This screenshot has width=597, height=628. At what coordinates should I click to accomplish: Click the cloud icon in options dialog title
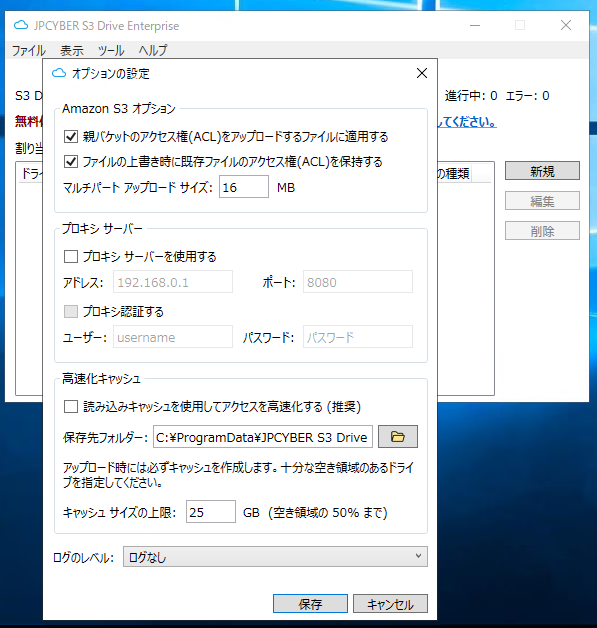pyautogui.click(x=59, y=73)
